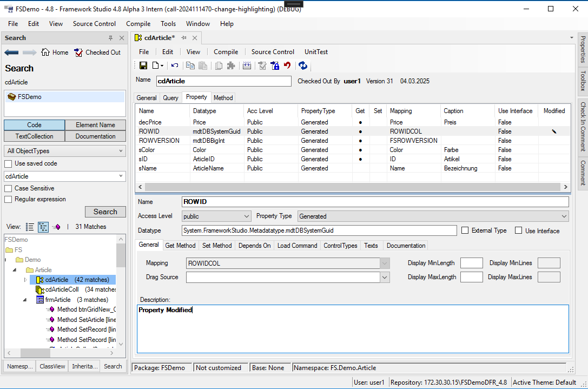Open the Access Level dropdown

coord(246,216)
